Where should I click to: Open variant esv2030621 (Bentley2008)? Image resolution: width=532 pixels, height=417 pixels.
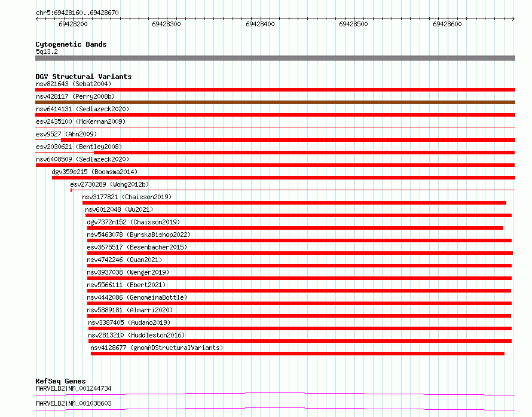pos(79,147)
